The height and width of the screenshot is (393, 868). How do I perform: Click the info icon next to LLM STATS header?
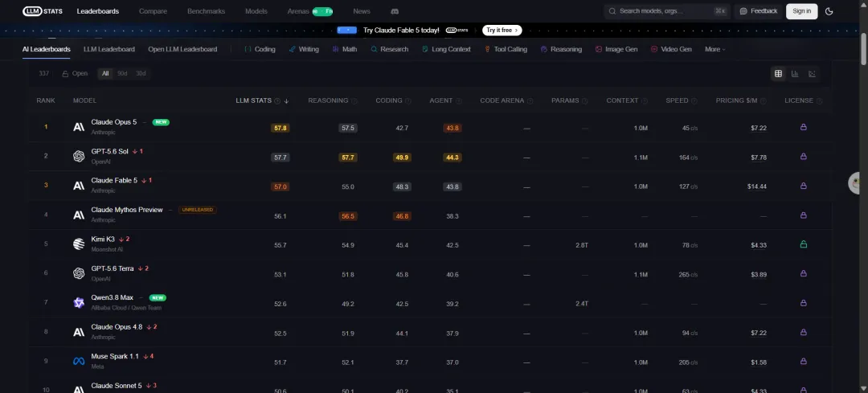277,100
